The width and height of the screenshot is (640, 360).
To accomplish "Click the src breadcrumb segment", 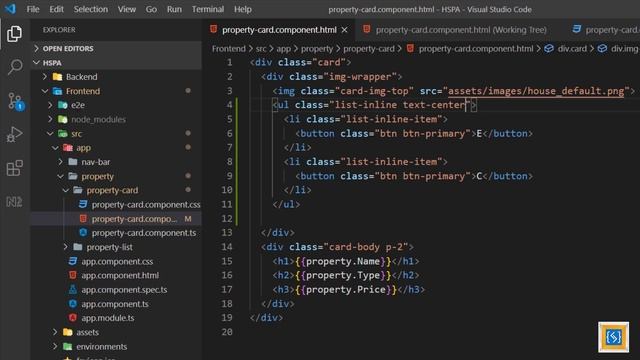I will tap(261, 49).
